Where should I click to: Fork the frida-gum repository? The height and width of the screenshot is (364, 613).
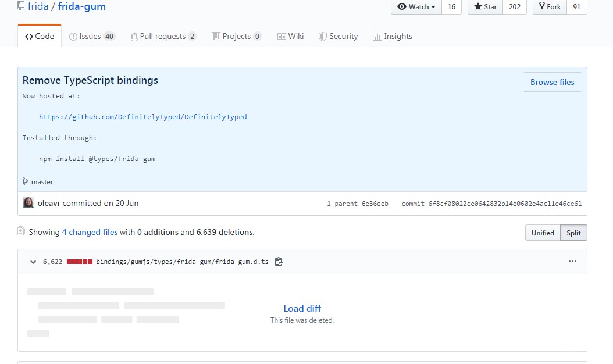point(550,6)
